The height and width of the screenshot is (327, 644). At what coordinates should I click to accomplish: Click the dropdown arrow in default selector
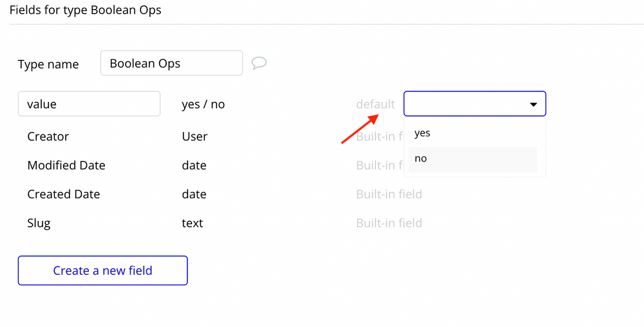click(533, 105)
